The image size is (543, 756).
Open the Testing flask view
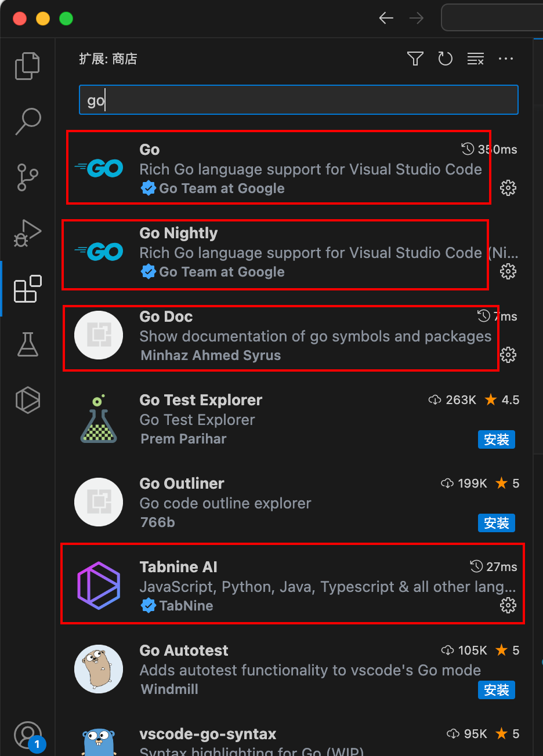[27, 344]
